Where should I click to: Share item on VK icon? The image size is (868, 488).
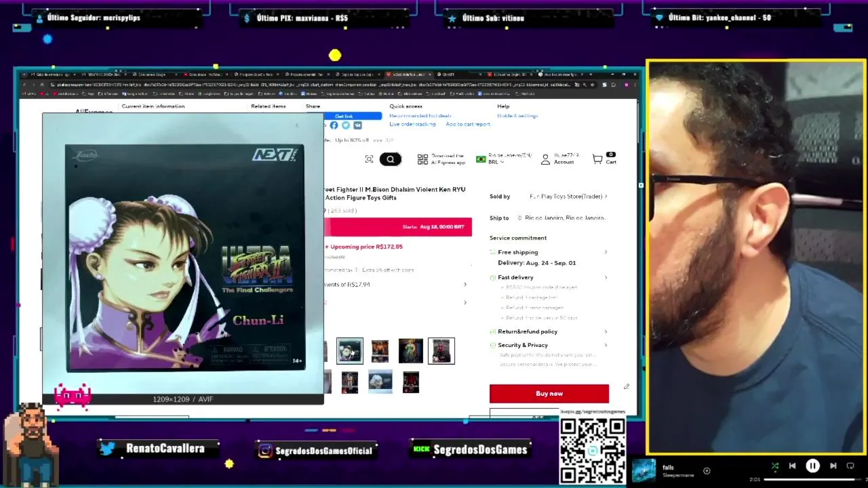tap(357, 125)
